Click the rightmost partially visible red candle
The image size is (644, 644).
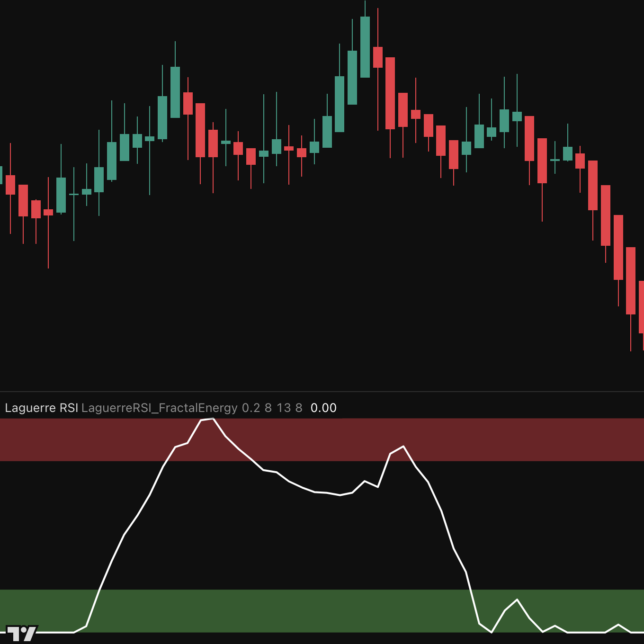pyautogui.click(x=641, y=307)
